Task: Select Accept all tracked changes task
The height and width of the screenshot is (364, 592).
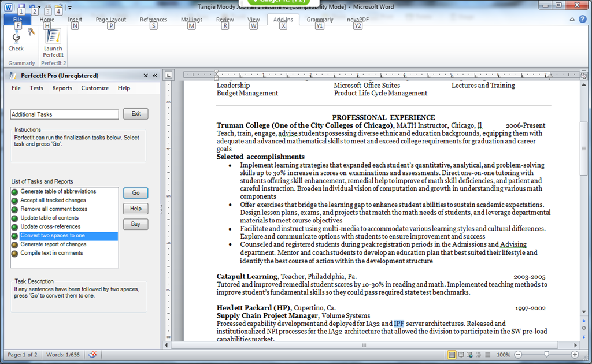Action: click(53, 200)
